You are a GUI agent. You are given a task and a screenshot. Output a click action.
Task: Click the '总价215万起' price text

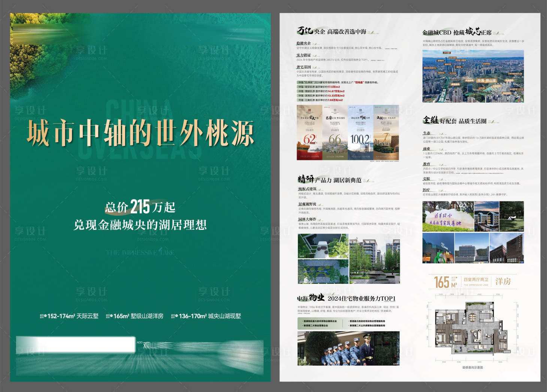pyautogui.click(x=140, y=207)
